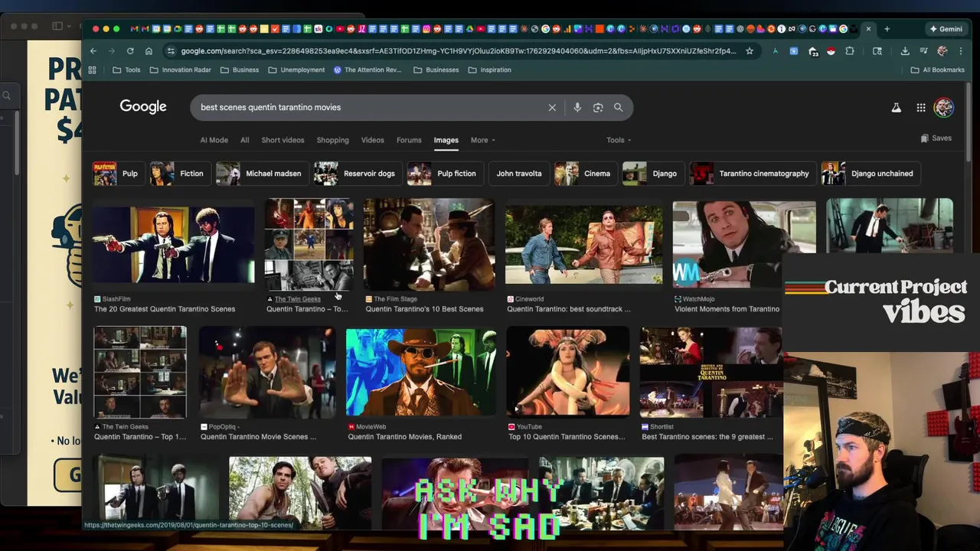980x551 pixels.
Task: Reload the page
Action: (130, 51)
